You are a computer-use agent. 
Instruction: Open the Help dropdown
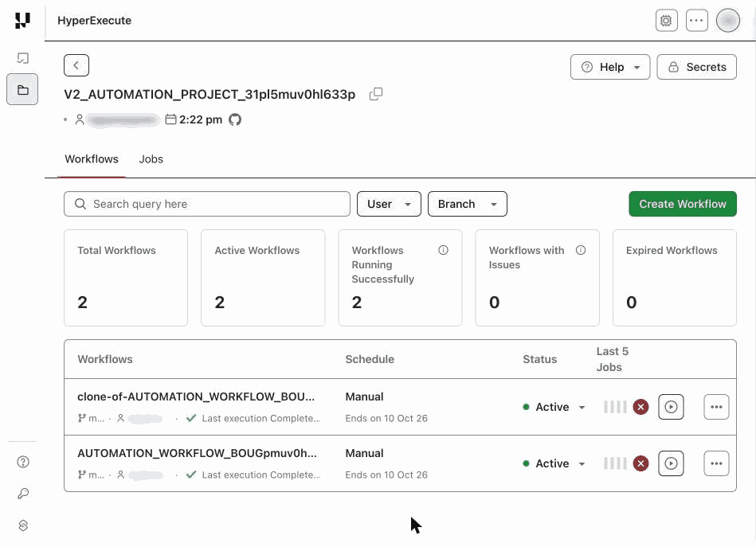point(610,67)
